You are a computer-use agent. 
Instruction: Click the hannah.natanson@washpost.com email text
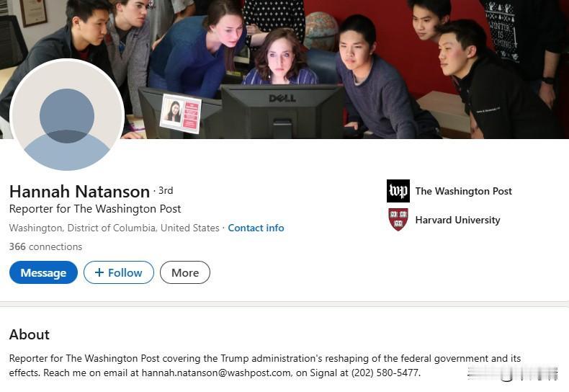pyautogui.click(x=216, y=373)
